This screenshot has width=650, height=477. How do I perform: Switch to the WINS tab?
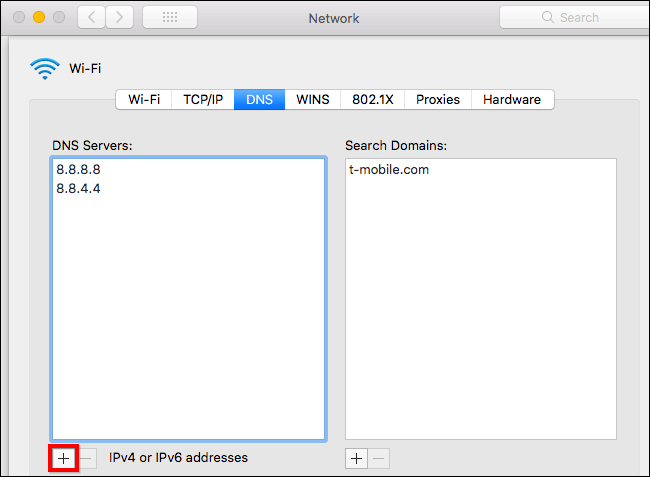click(x=313, y=99)
